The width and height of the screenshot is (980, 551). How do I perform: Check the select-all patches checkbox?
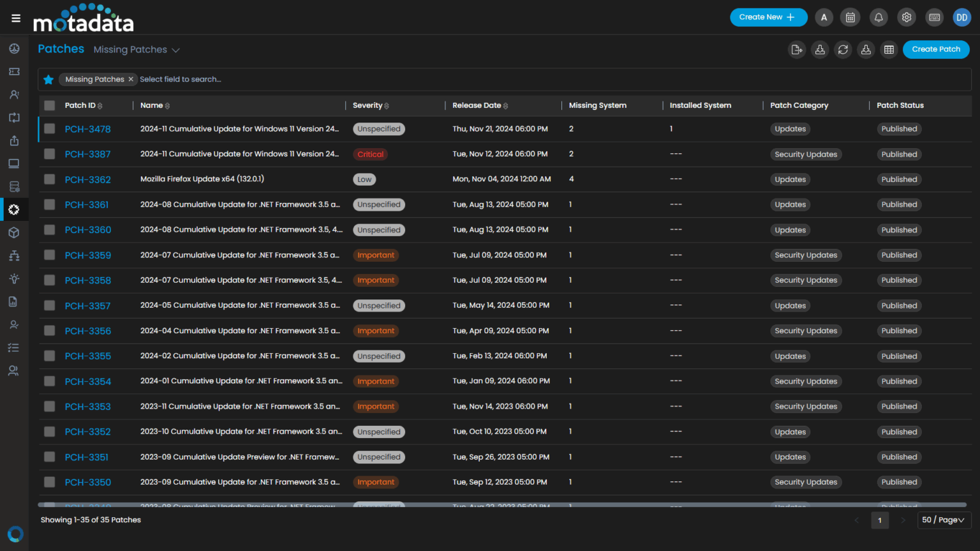pyautogui.click(x=49, y=105)
